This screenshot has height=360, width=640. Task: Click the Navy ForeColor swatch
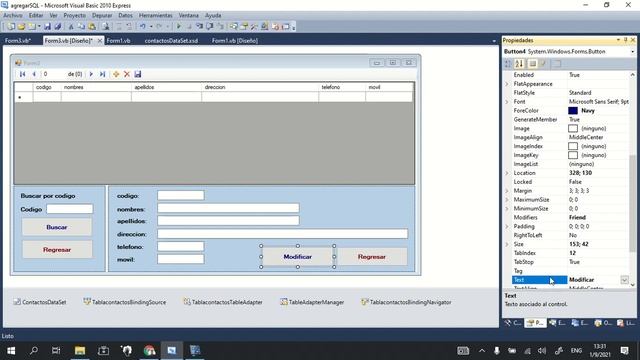coord(573,111)
